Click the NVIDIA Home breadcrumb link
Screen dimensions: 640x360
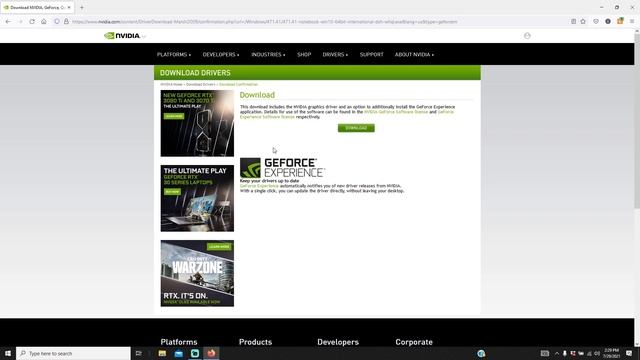tap(171, 84)
